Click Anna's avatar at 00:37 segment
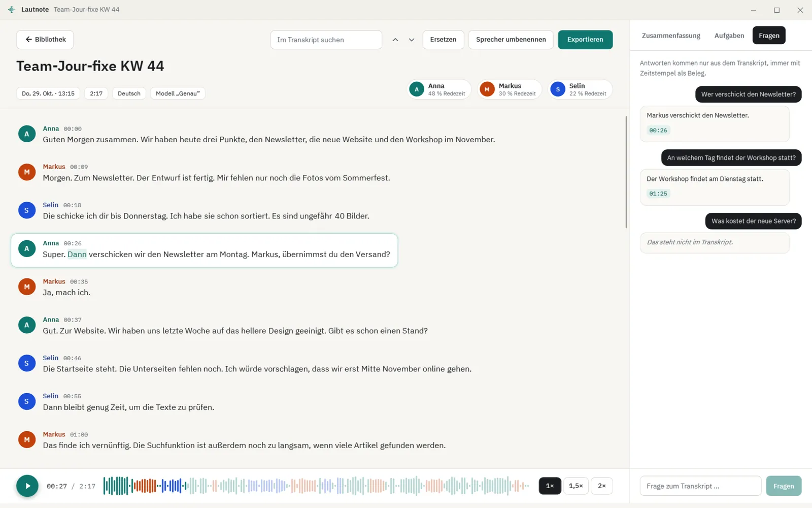The width and height of the screenshot is (812, 508). pos(27,325)
